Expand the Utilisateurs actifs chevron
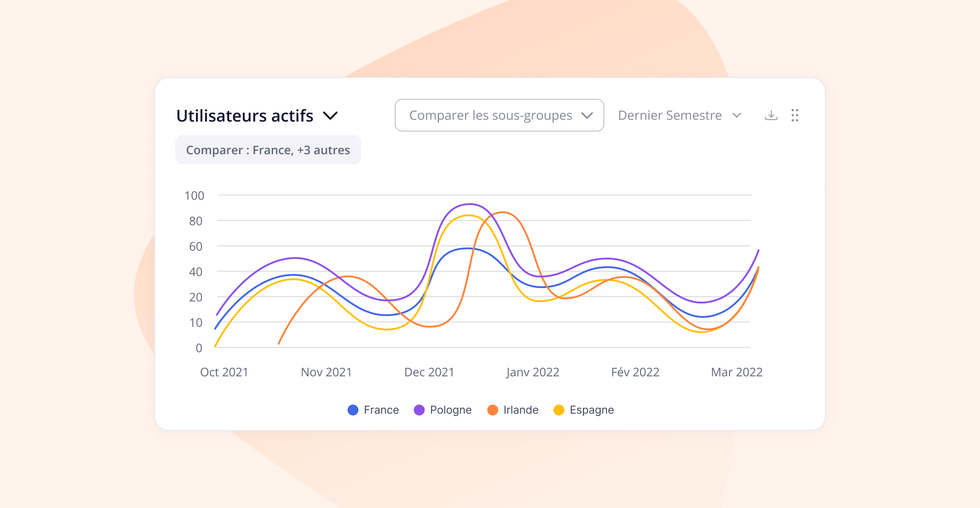 coord(330,116)
